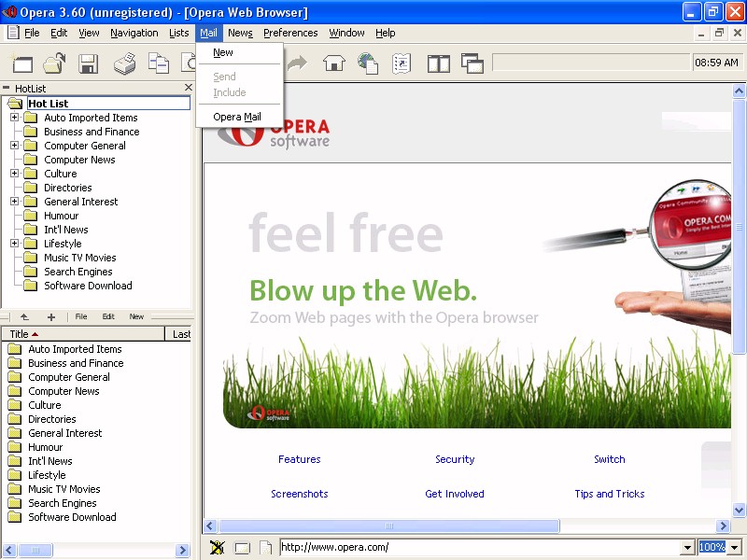Open the Switch link
Image resolution: width=747 pixels, height=560 pixels.
point(610,459)
